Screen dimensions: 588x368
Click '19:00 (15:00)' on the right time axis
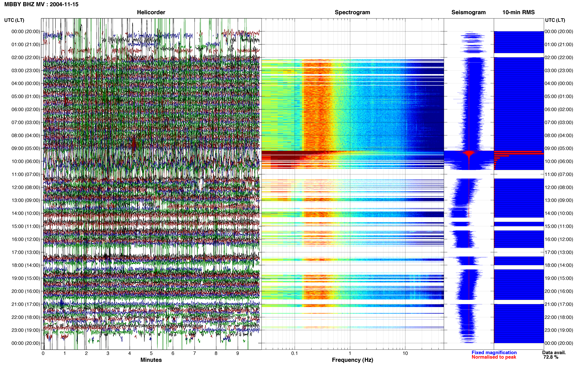tap(559, 278)
